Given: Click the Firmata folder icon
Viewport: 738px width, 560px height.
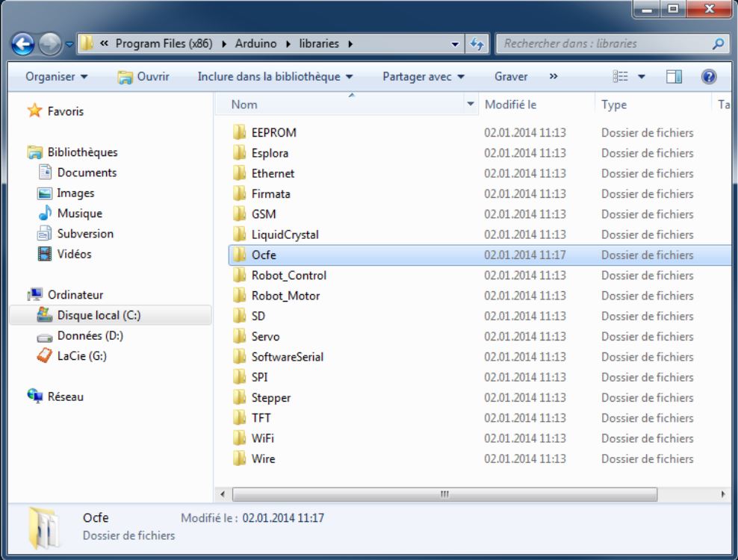Looking at the screenshot, I should click(x=239, y=193).
